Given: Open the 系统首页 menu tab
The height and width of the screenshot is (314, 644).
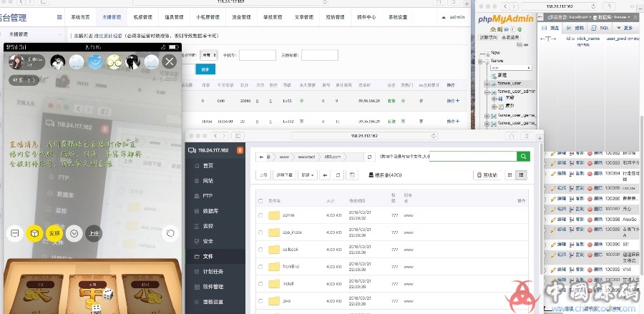Looking at the screenshot, I should [x=80, y=17].
